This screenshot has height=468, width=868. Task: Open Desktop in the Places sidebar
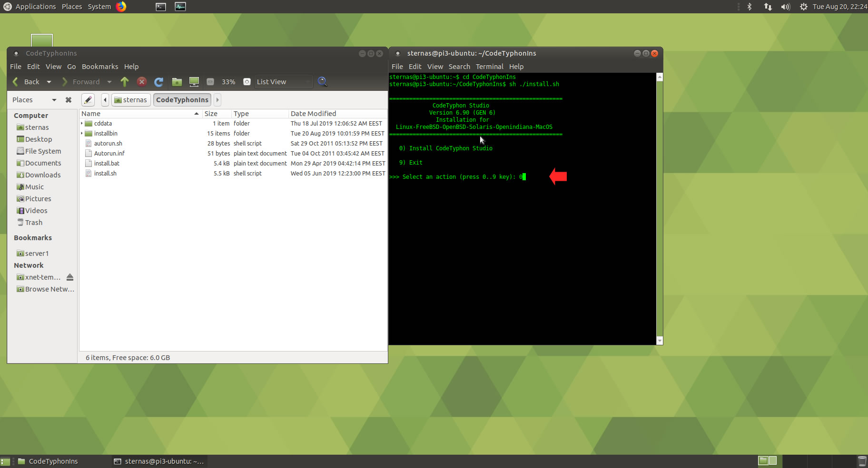(39, 139)
